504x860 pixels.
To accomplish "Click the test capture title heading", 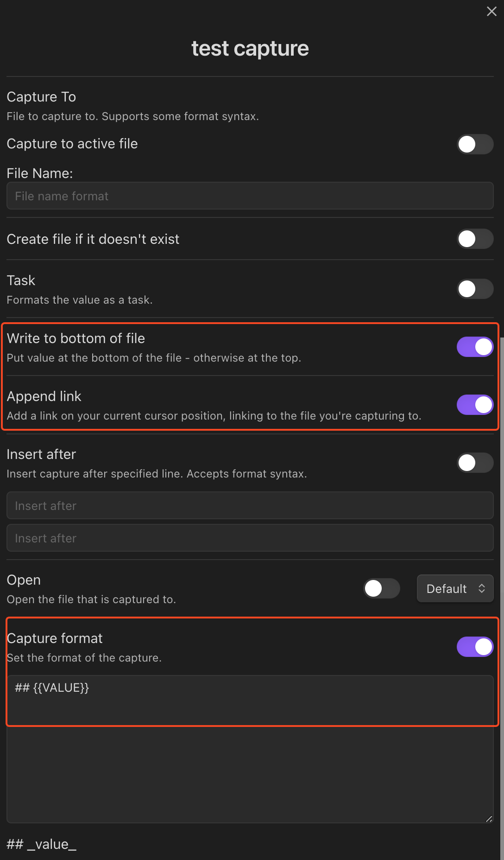I will point(250,48).
